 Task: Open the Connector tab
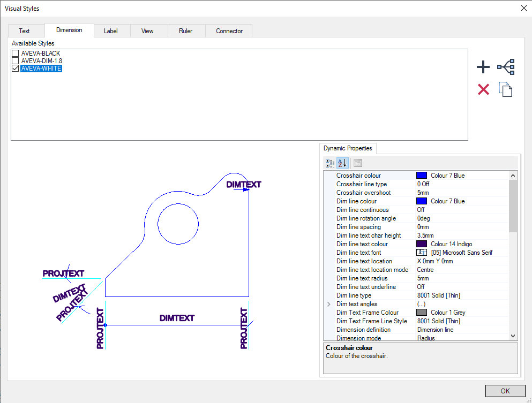229,31
